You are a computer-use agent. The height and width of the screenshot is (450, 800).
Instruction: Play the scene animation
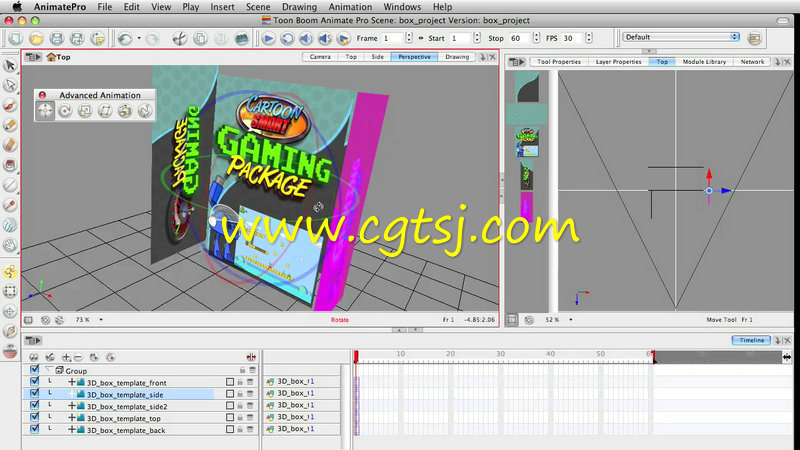pyautogui.click(x=268, y=38)
